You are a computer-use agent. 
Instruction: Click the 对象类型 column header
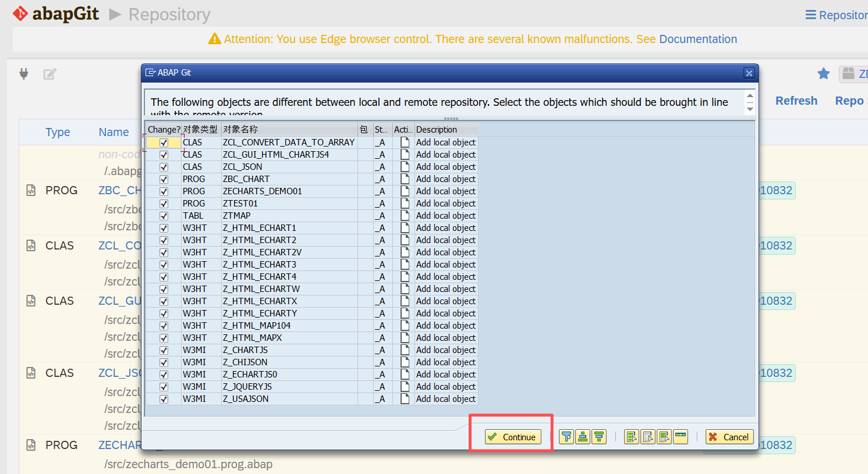[201, 129]
